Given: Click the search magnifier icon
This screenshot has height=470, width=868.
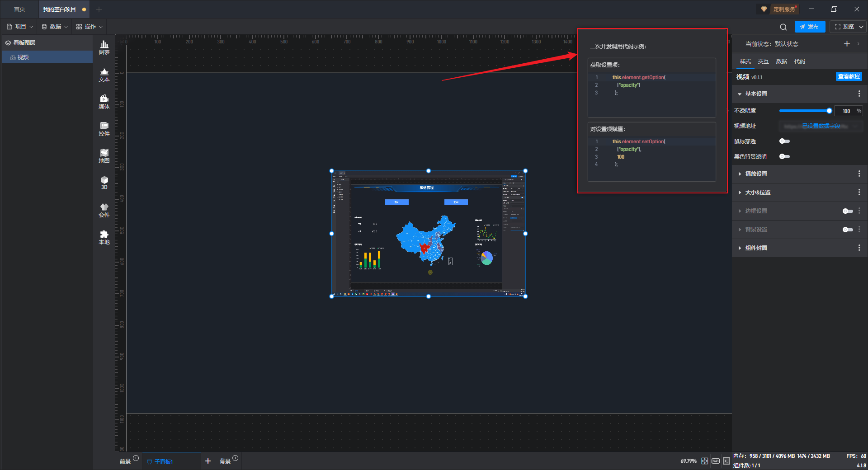Looking at the screenshot, I should click(x=783, y=27).
